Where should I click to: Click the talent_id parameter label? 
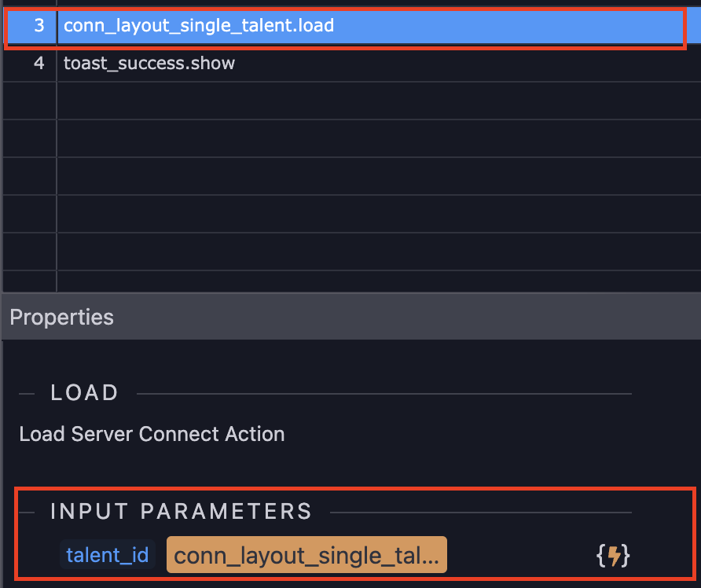[x=108, y=555]
